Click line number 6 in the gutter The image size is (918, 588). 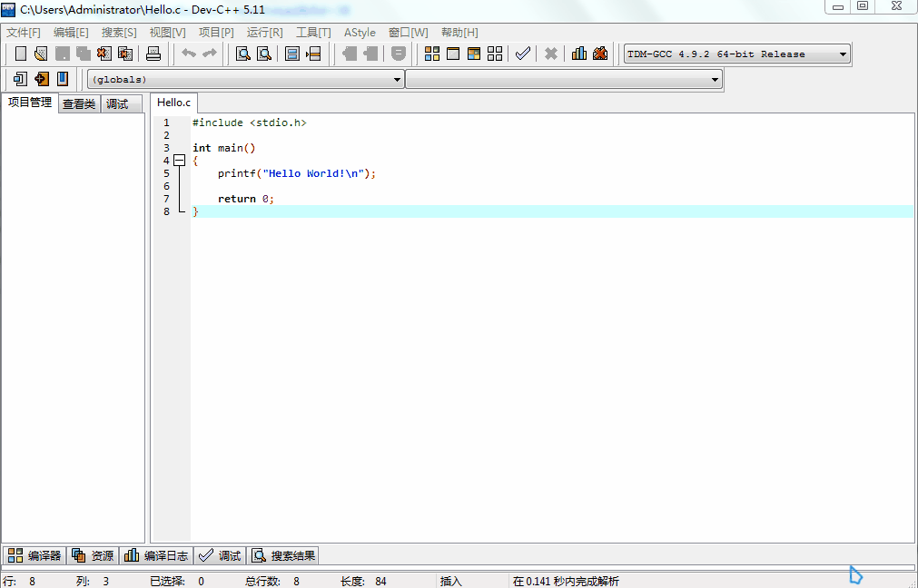(x=166, y=186)
